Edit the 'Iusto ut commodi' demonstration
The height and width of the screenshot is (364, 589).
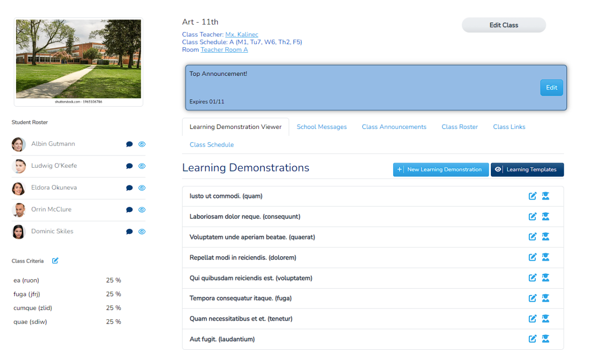pos(532,196)
